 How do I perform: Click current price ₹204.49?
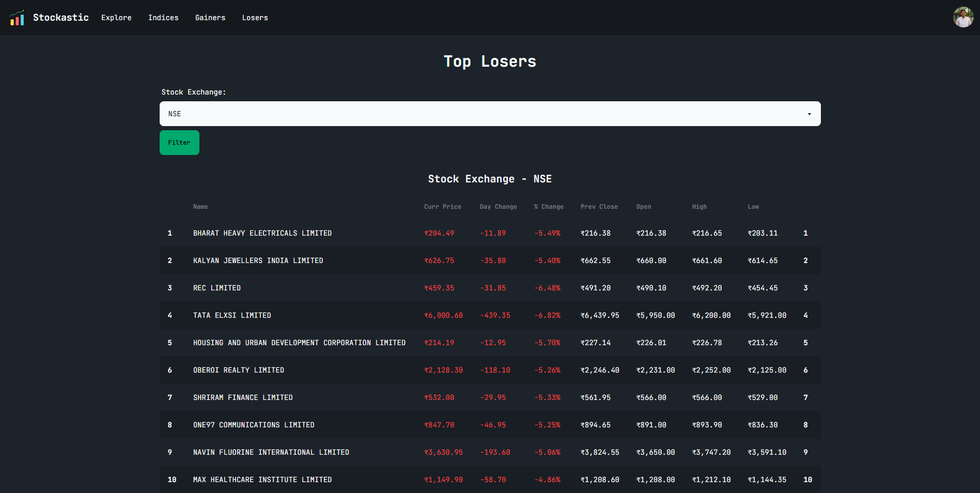coord(439,233)
